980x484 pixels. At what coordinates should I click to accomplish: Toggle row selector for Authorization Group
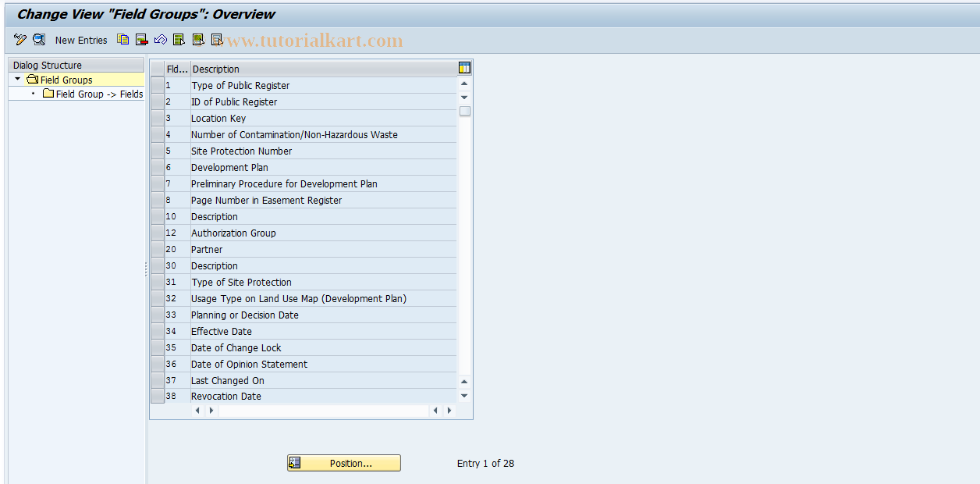pos(158,233)
